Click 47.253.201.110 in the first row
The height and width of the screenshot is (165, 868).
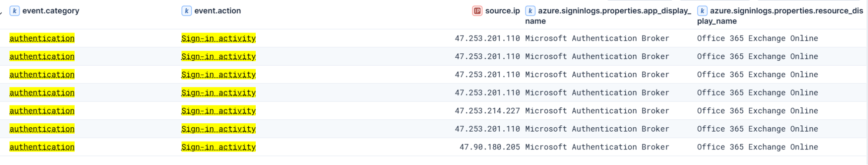pyautogui.click(x=487, y=38)
